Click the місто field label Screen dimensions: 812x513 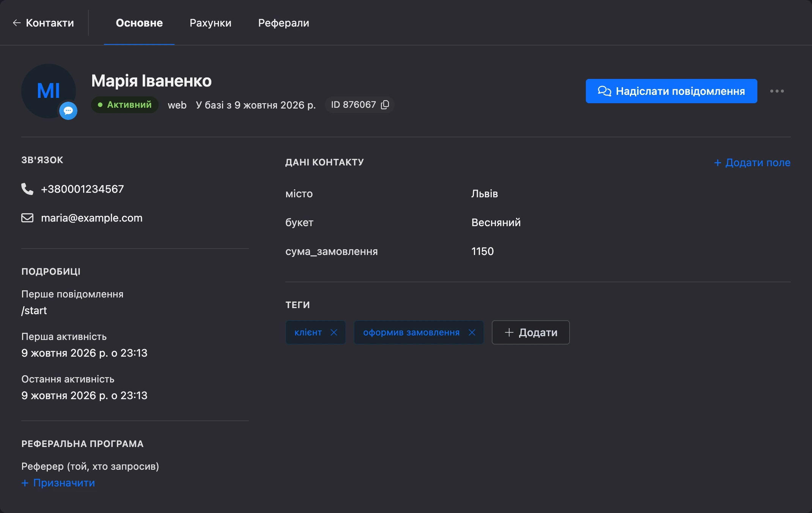299,194
